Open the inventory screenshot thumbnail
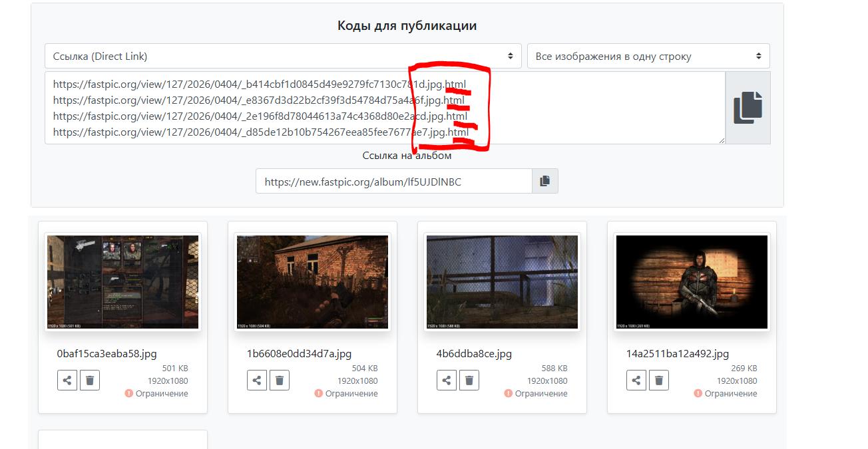 tap(123, 282)
